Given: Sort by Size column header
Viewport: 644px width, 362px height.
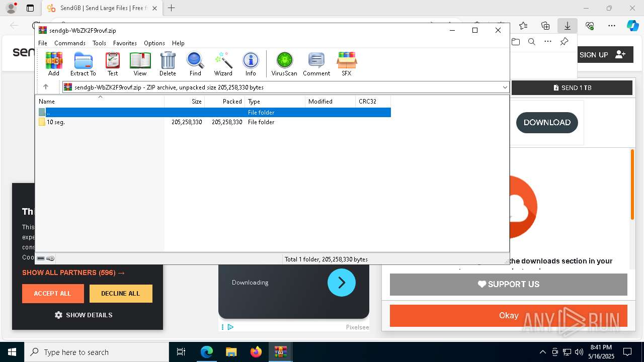Looking at the screenshot, I should pos(185,102).
